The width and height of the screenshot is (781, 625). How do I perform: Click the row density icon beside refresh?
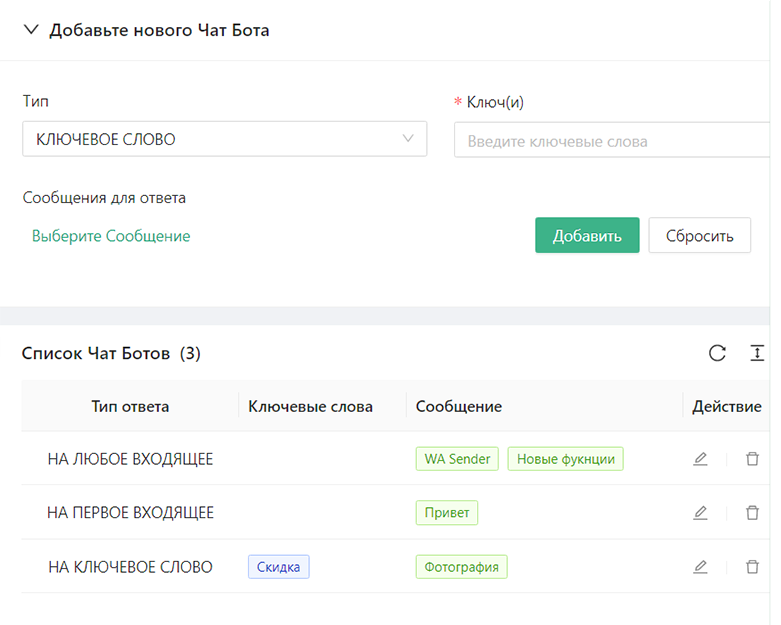click(757, 353)
